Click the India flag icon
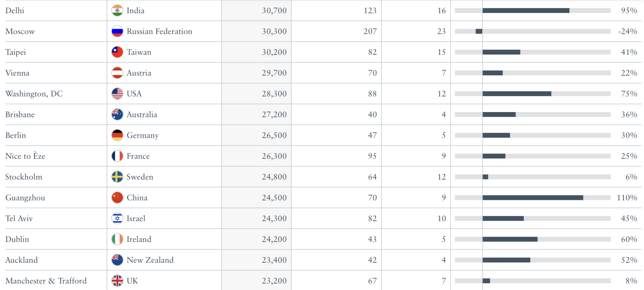 117,11
